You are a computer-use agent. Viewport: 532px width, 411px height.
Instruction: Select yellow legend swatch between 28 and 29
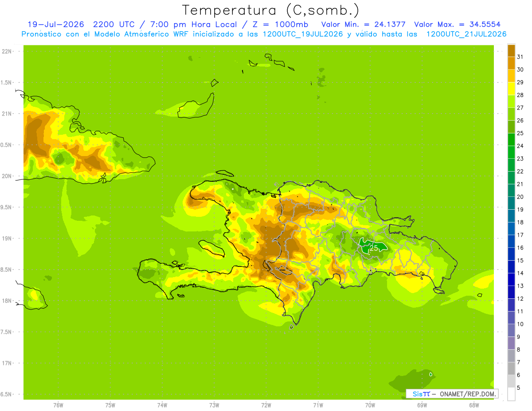[511, 88]
